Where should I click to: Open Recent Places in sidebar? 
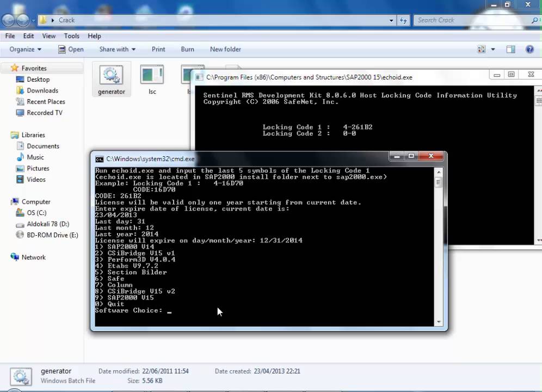[46, 101]
